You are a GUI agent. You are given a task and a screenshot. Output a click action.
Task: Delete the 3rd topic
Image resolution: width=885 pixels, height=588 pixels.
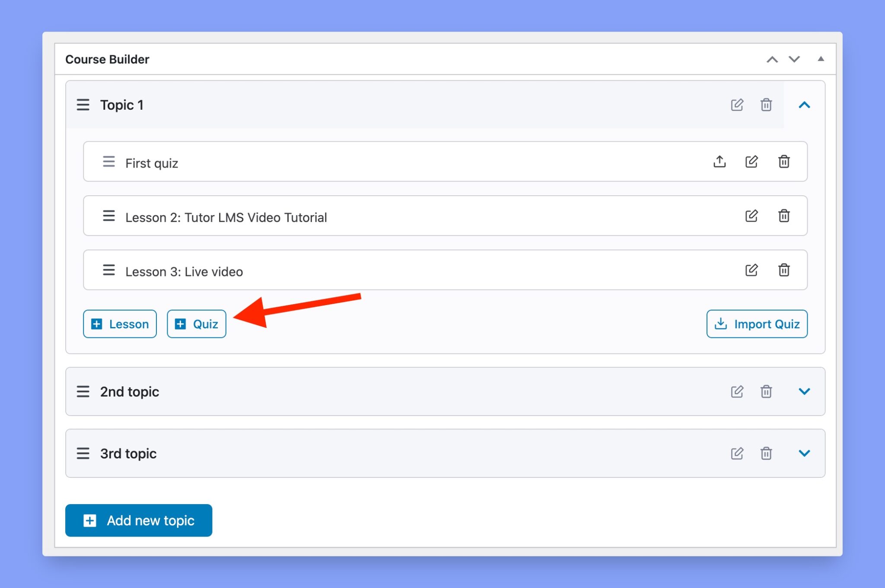[x=766, y=453]
